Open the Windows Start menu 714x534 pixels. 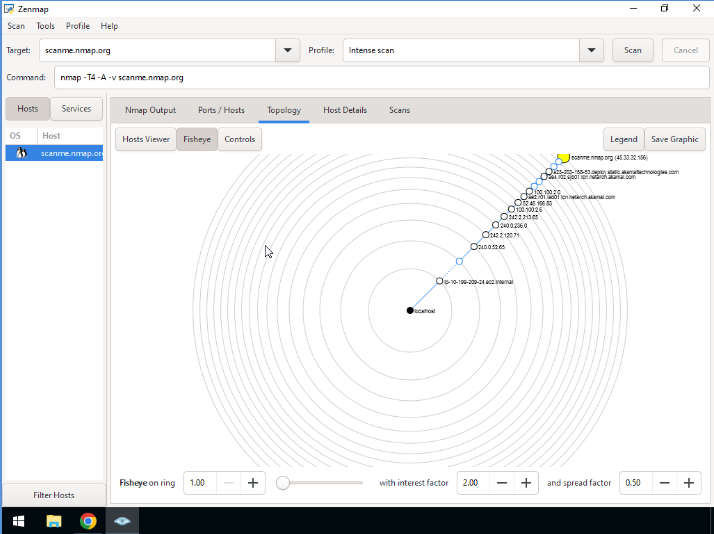coord(18,521)
